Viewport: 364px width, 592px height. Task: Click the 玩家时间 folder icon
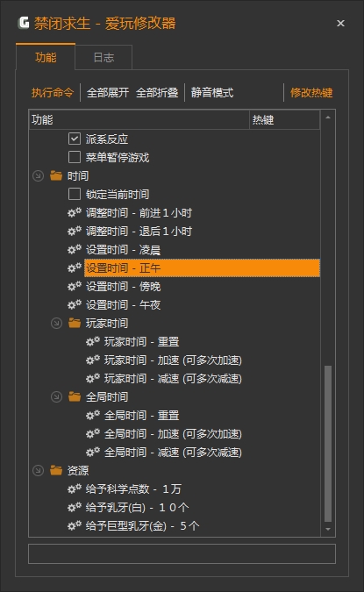75,323
